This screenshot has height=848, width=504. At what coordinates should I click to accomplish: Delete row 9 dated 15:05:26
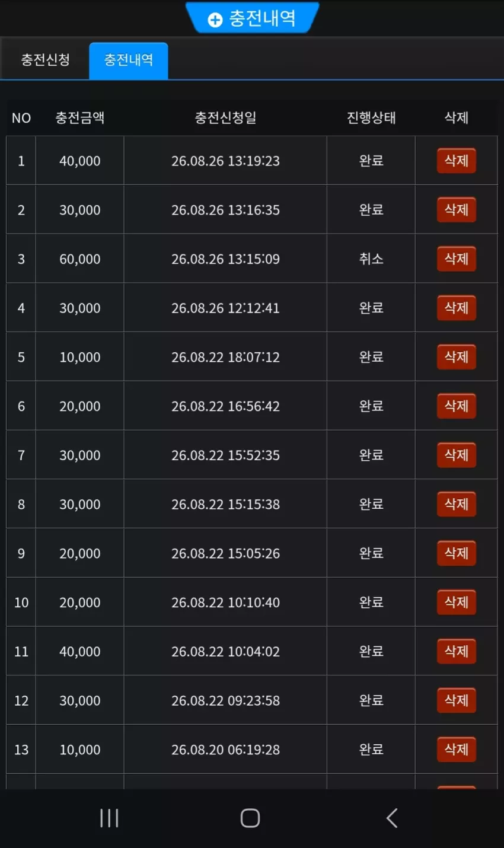tap(457, 553)
